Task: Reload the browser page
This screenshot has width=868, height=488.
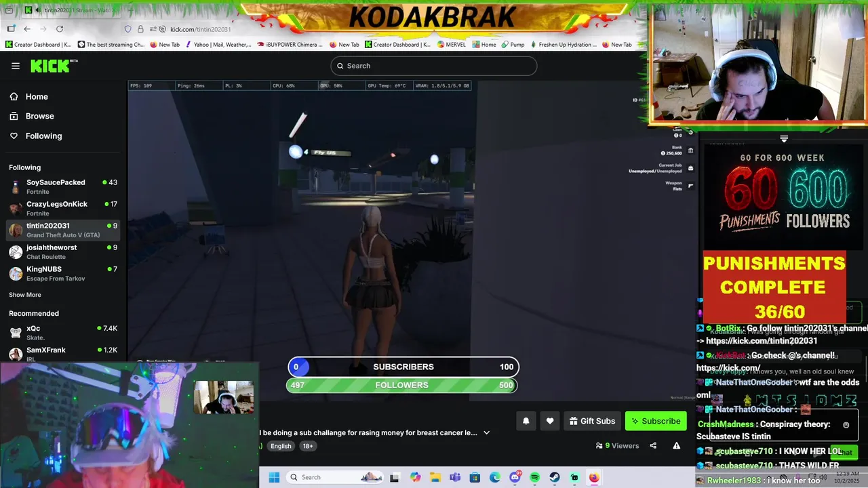Action: tap(60, 29)
